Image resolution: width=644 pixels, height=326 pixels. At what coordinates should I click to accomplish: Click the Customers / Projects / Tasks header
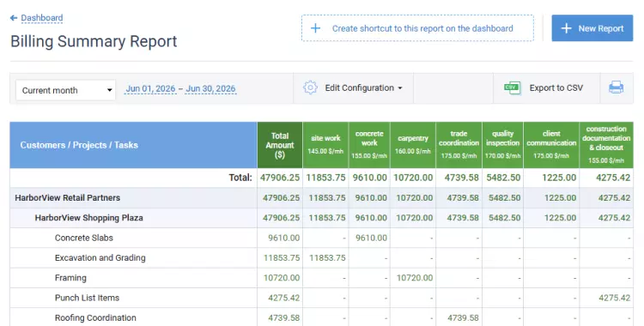(x=133, y=145)
